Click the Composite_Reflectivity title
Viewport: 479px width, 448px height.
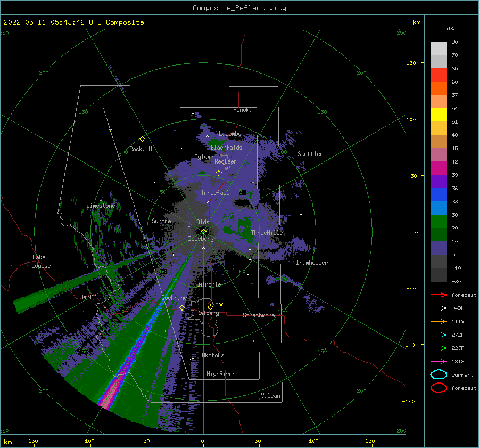tap(240, 8)
